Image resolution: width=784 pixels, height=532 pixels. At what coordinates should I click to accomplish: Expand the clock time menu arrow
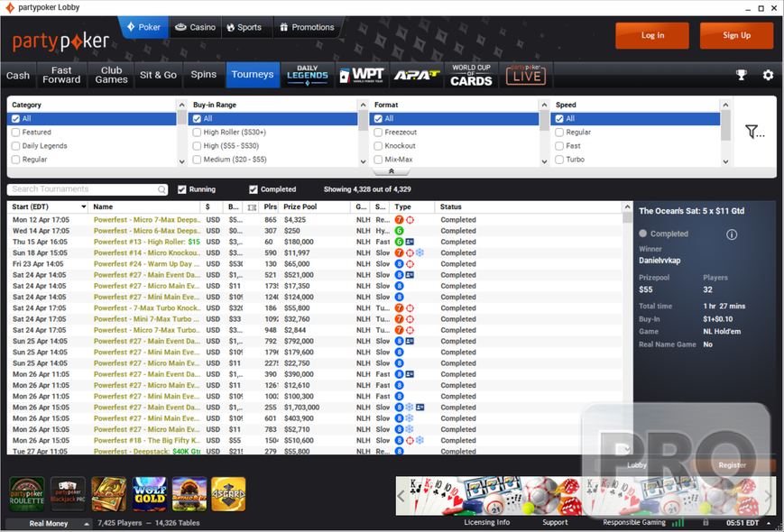pyautogui.click(x=769, y=523)
